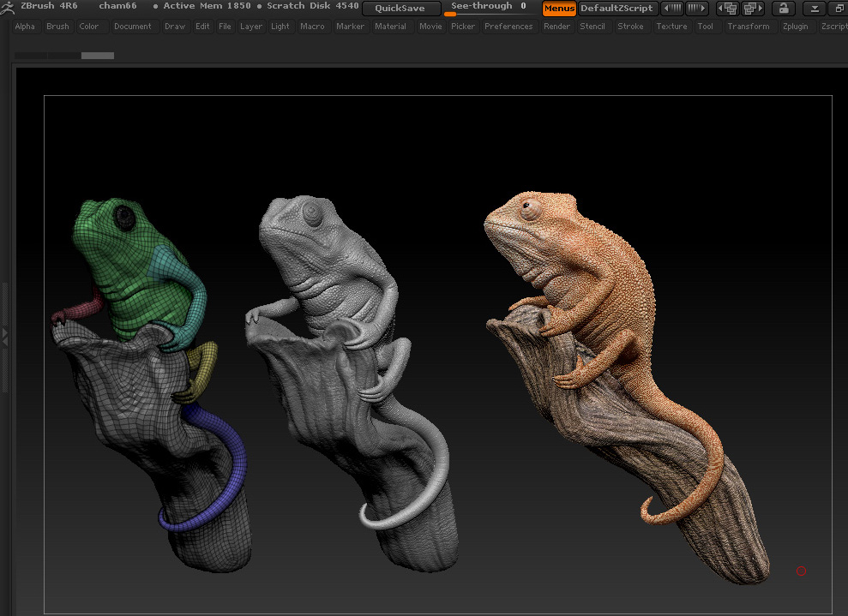Click the restore window icon
Image resolution: width=848 pixels, height=616 pixels.
(839, 8)
